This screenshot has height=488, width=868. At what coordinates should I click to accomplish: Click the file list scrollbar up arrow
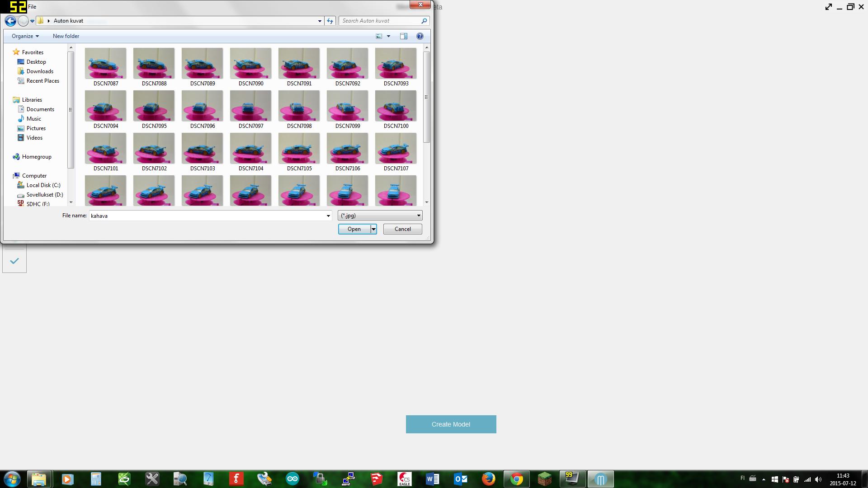click(426, 47)
